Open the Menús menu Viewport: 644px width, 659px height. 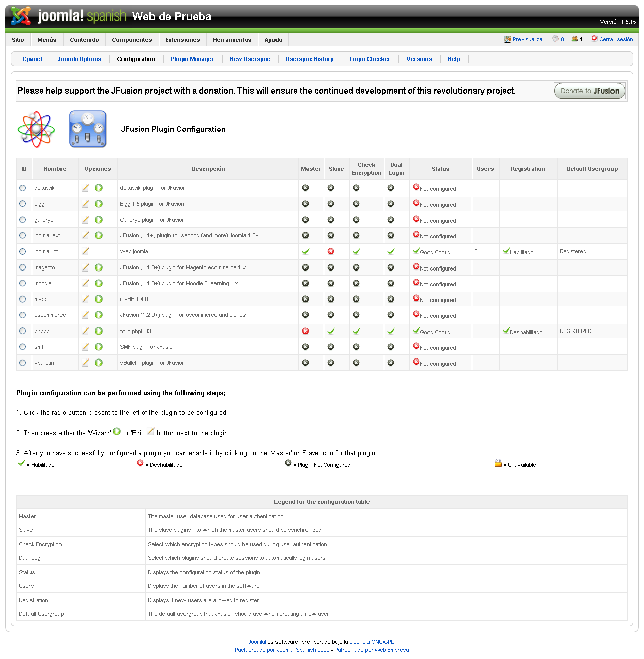point(47,40)
